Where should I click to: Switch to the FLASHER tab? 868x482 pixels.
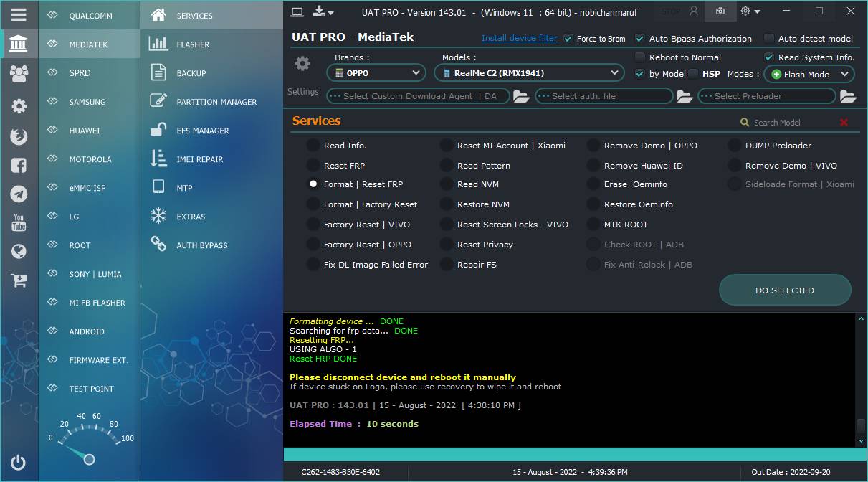click(211, 44)
